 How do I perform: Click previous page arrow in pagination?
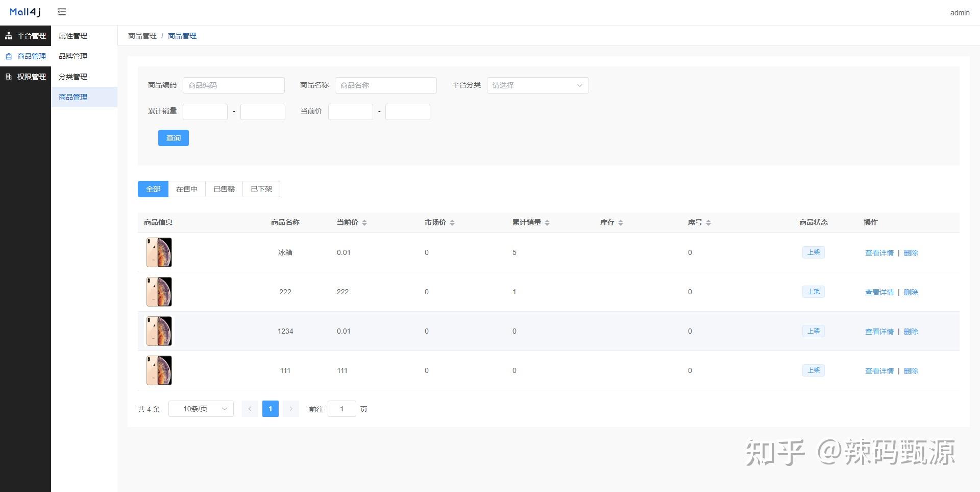(x=250, y=409)
